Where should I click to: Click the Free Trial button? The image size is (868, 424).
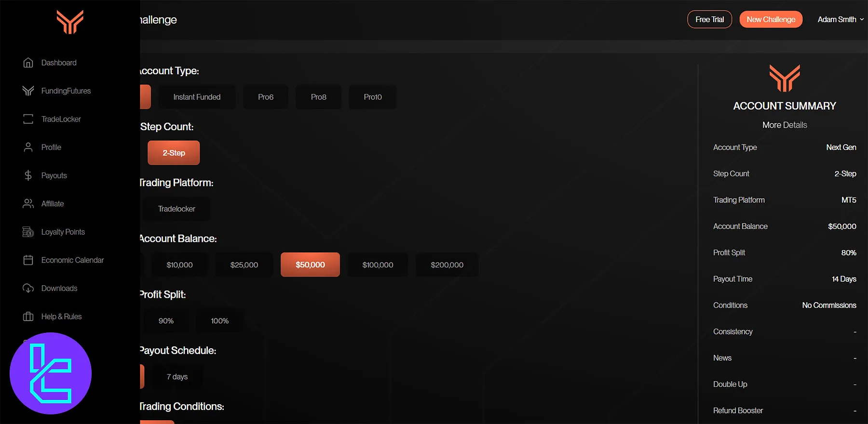point(709,19)
